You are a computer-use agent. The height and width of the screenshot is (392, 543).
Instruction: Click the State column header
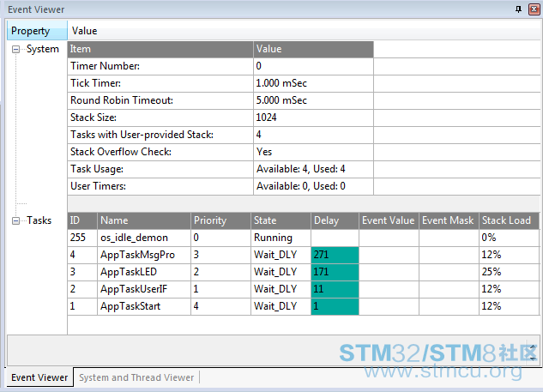tap(281, 220)
